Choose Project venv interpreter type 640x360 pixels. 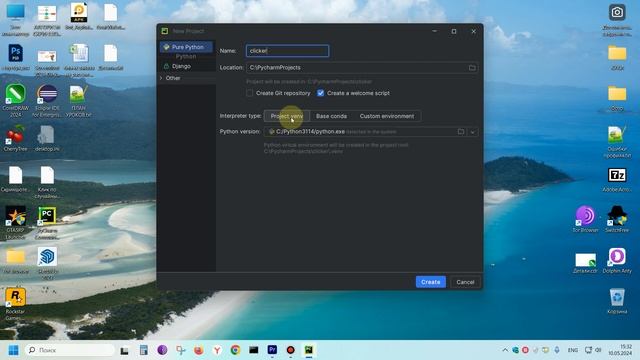tap(287, 116)
